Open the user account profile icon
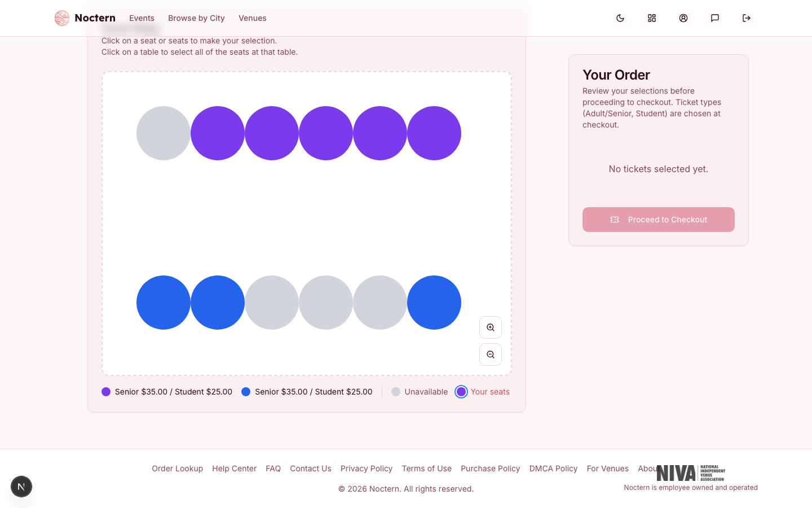Viewport: 812px width, 508px height. tap(683, 18)
